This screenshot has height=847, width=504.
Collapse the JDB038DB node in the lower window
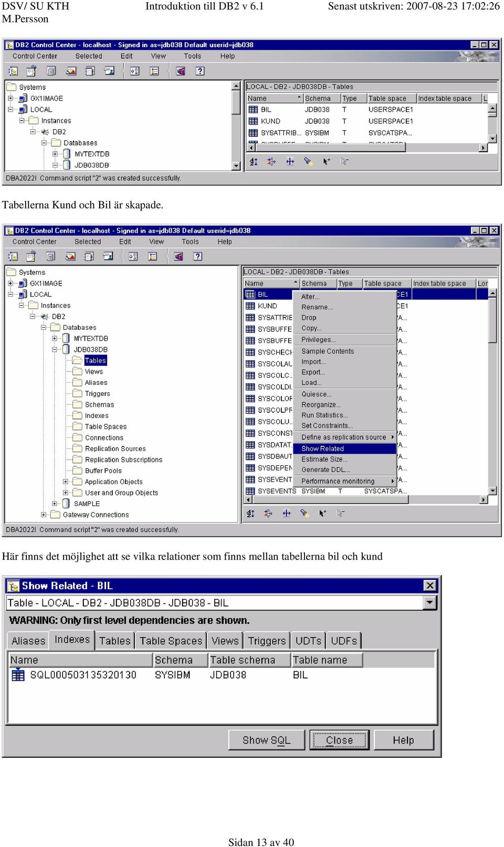click(55, 349)
